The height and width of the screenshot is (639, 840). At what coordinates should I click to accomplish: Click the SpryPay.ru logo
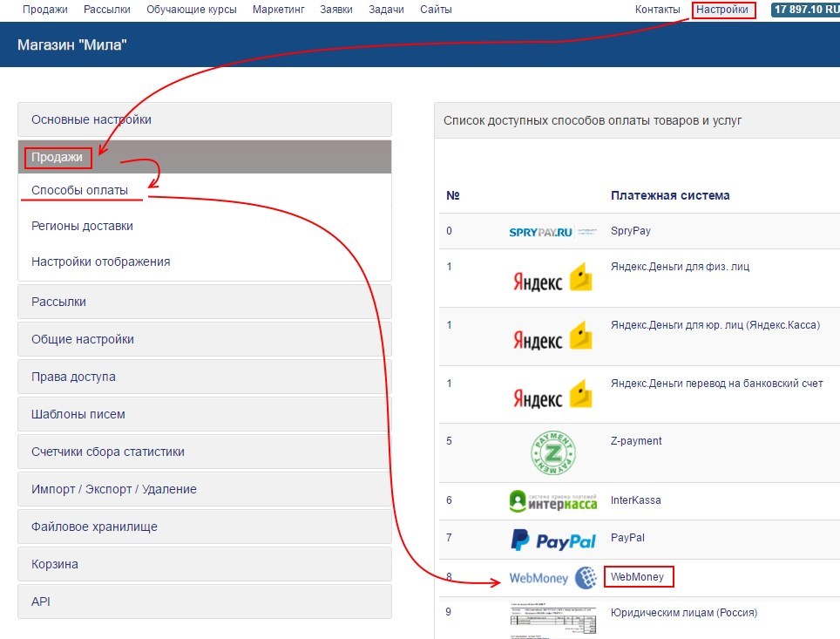[552, 232]
